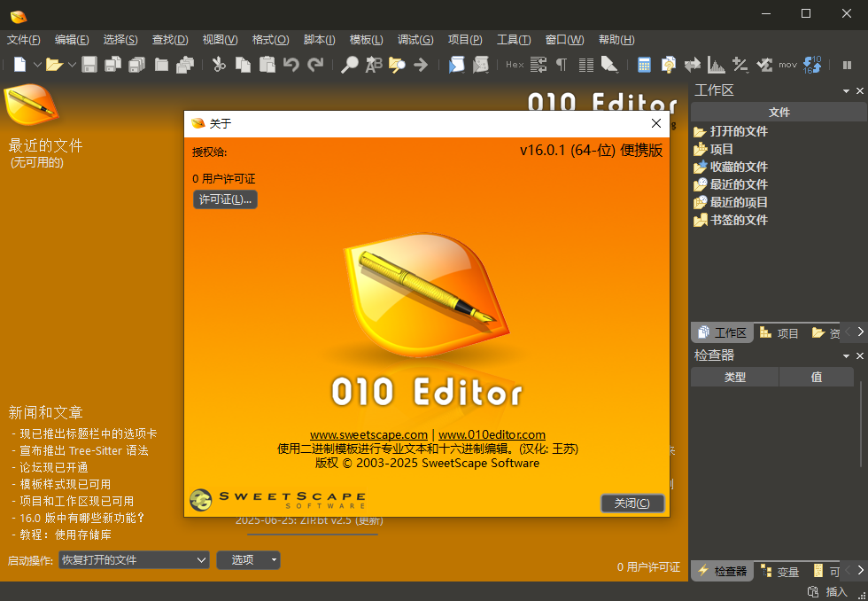
Task: Click the file information question-mark icon
Action: pyautogui.click(x=668, y=64)
